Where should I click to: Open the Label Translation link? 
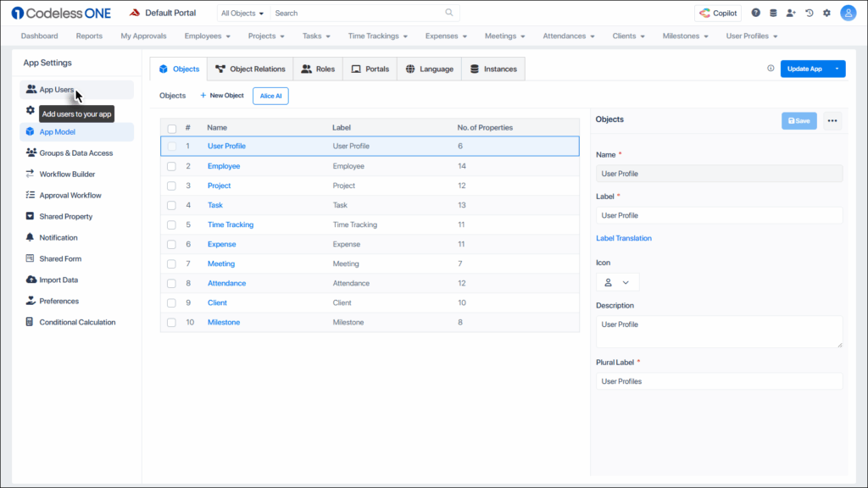(624, 238)
